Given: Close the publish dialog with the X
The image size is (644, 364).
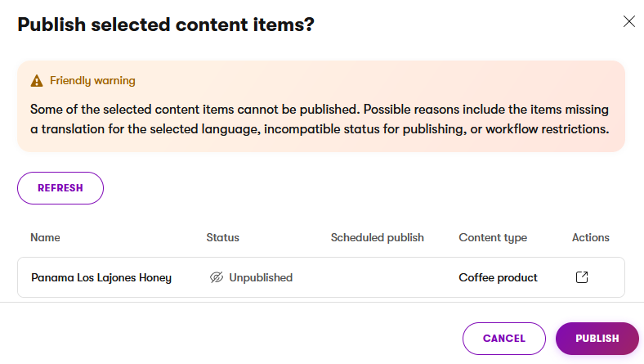Looking at the screenshot, I should point(628,22).
